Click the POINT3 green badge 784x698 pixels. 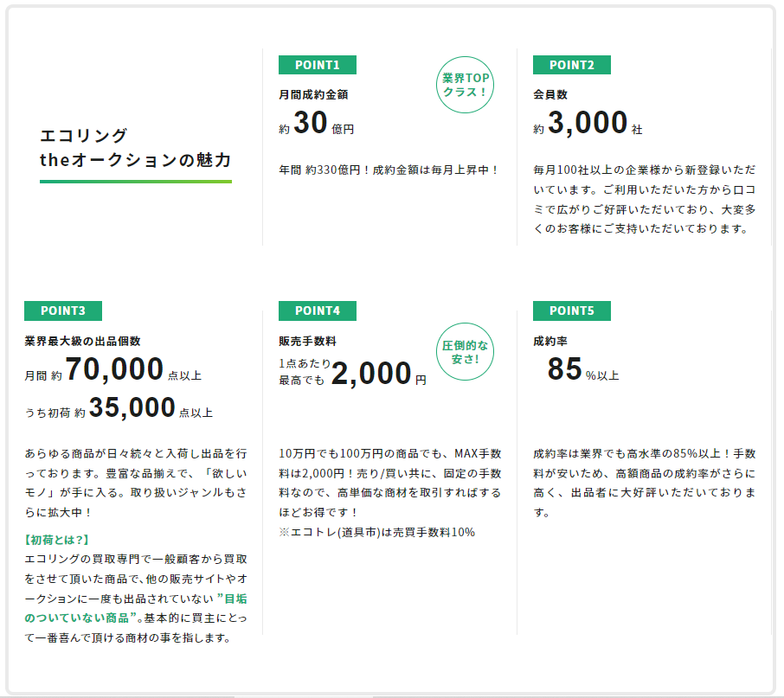63,311
